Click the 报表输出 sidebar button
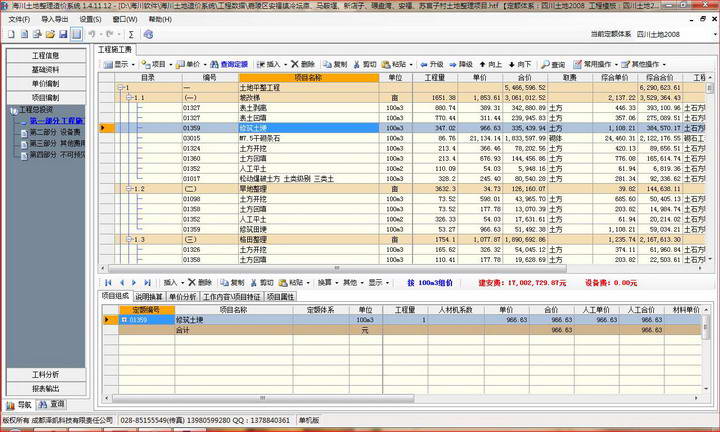720x432 pixels. [x=46, y=389]
